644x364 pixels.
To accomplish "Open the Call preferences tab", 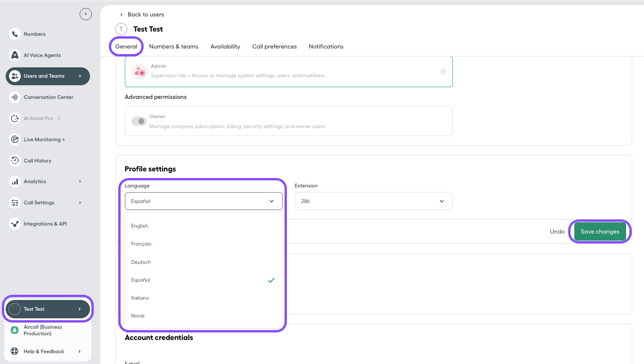I will click(274, 46).
